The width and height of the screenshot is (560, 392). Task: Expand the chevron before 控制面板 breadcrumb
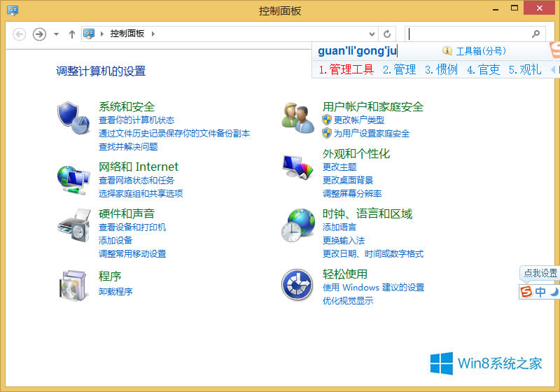pyautogui.click(x=102, y=34)
